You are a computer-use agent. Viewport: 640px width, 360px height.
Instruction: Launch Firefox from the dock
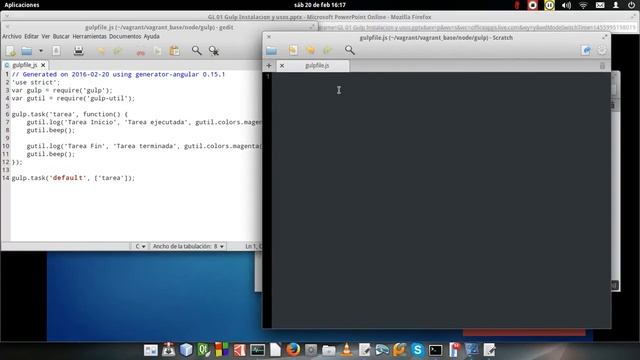[293, 350]
